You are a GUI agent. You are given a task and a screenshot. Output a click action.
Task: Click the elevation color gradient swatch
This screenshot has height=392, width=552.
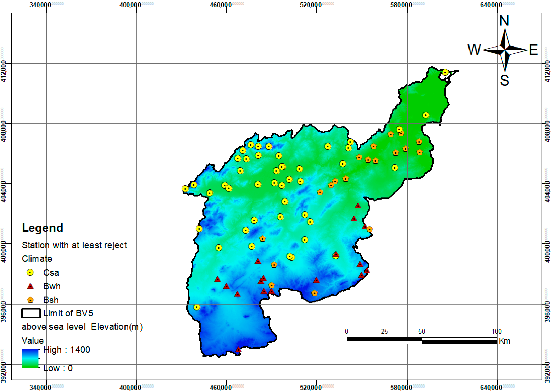click(x=30, y=358)
